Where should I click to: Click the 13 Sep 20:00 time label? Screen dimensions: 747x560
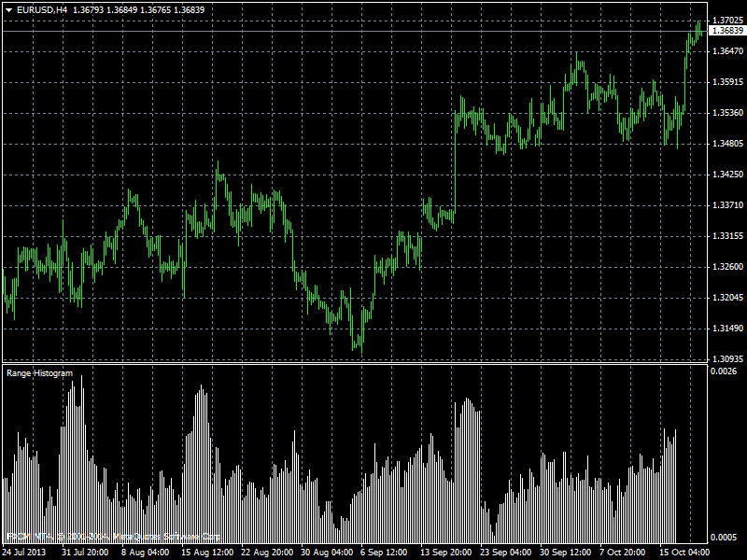[x=446, y=553]
